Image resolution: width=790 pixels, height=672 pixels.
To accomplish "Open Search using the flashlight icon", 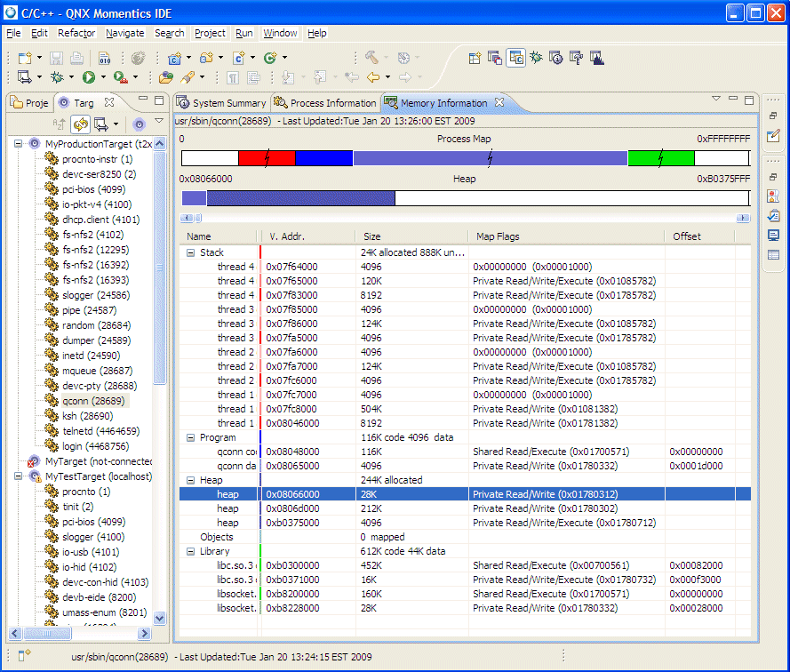I will click(189, 77).
